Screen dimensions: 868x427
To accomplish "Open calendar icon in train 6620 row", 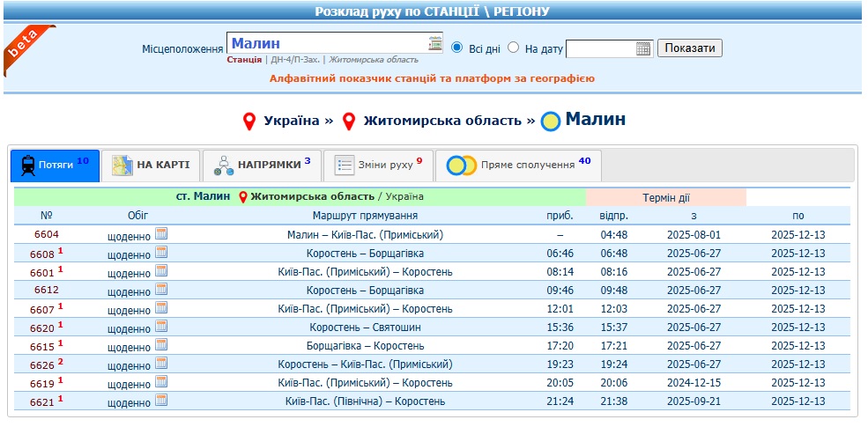I will [161, 327].
